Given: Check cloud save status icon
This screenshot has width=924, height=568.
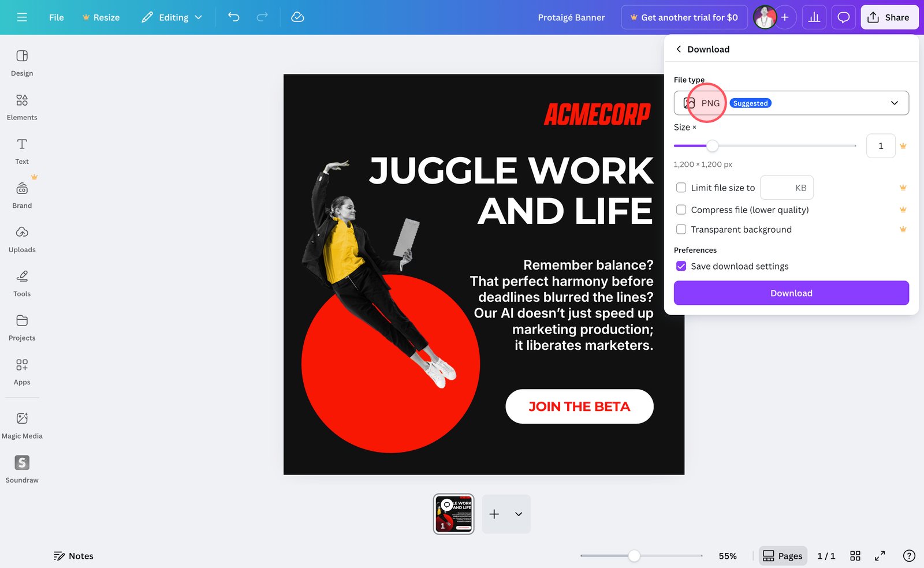Looking at the screenshot, I should 297,17.
